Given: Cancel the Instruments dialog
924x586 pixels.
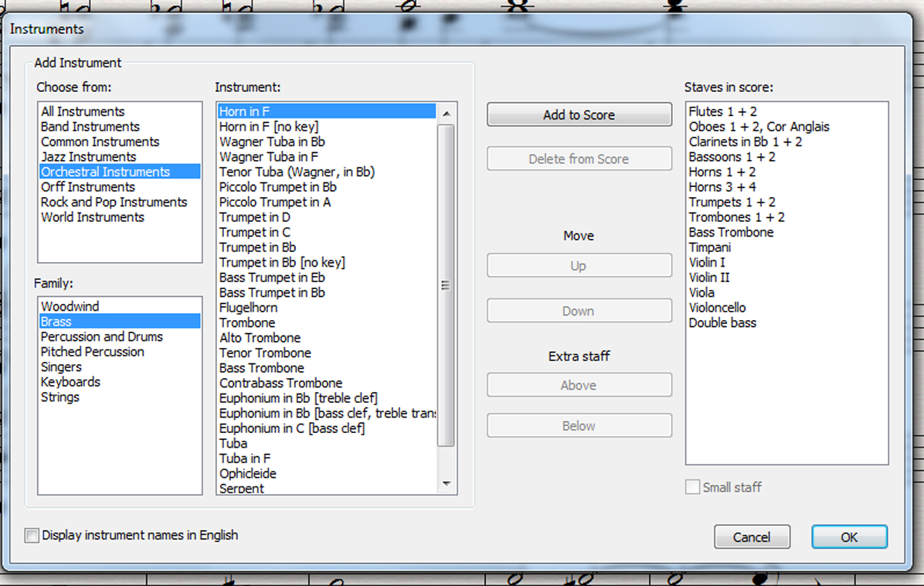Looking at the screenshot, I should coord(751,537).
